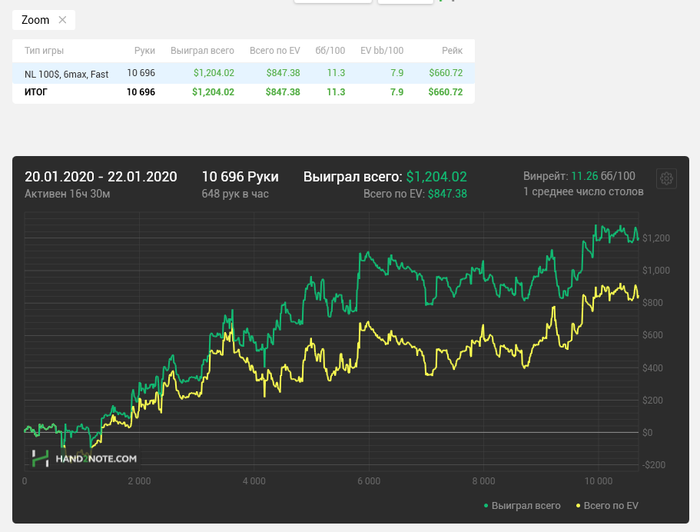Open the chart settings gear
Image resolution: width=700 pixels, height=532 pixels.
667,179
